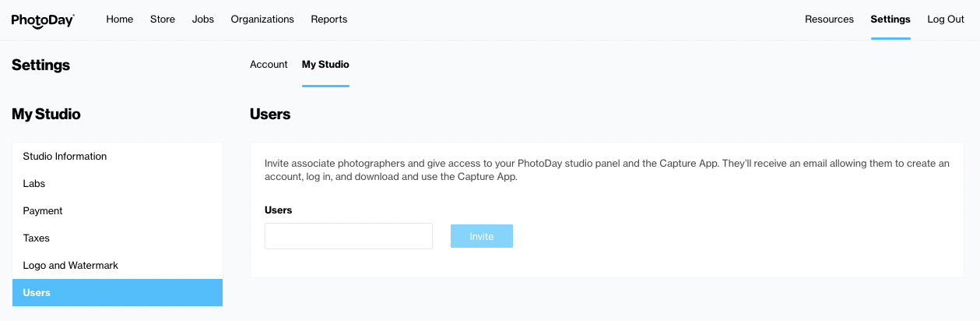Open the Organizations page
Image resolution: width=980 pixels, height=321 pixels.
point(262,19)
